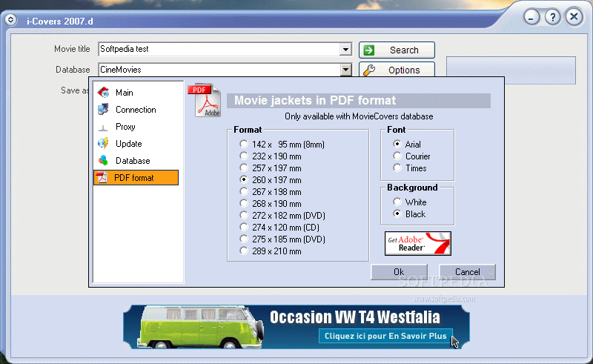Screen dimensions: 593x364
Task: Select format 275 x 185 mm (DVD)
Action: pos(282,239)
